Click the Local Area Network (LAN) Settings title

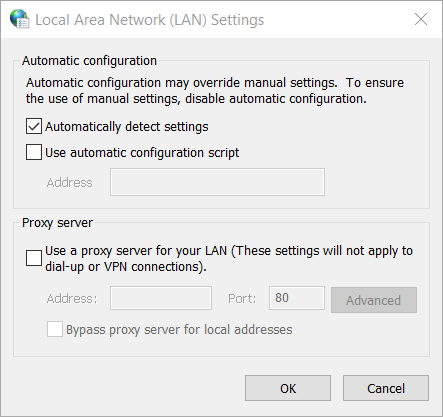pos(150,20)
